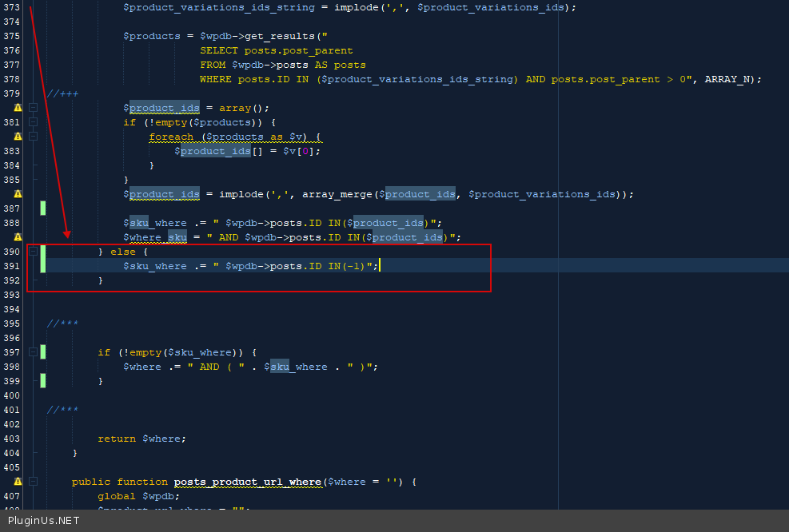Click warning icon next to posts_product_url_where function
This screenshot has height=532, width=789.
click(x=18, y=482)
